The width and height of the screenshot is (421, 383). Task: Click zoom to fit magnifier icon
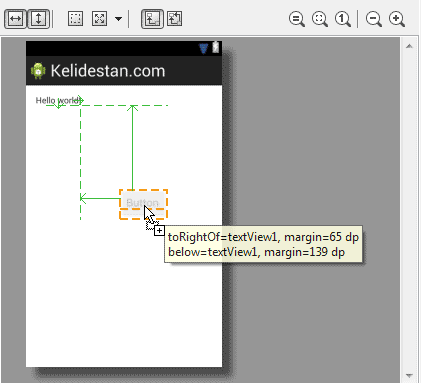[297, 19]
